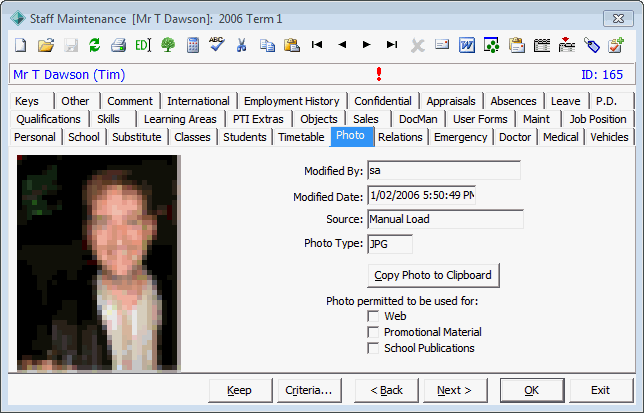
Task: Open the Word document icon
Action: (467, 45)
